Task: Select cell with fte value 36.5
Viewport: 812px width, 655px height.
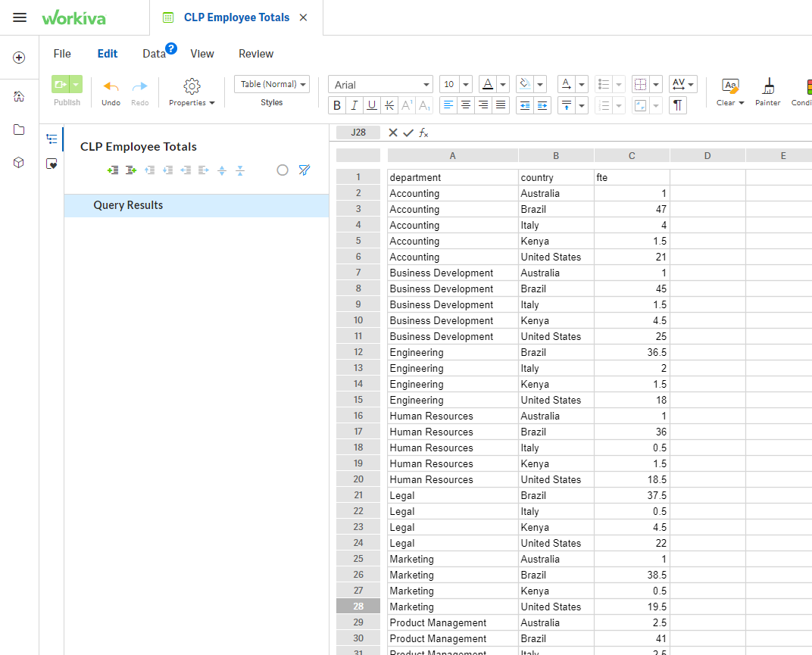Action: click(632, 352)
